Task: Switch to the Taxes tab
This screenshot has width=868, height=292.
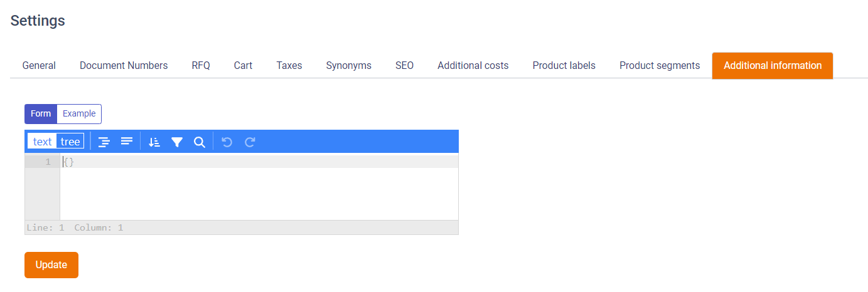Action: pyautogui.click(x=289, y=65)
